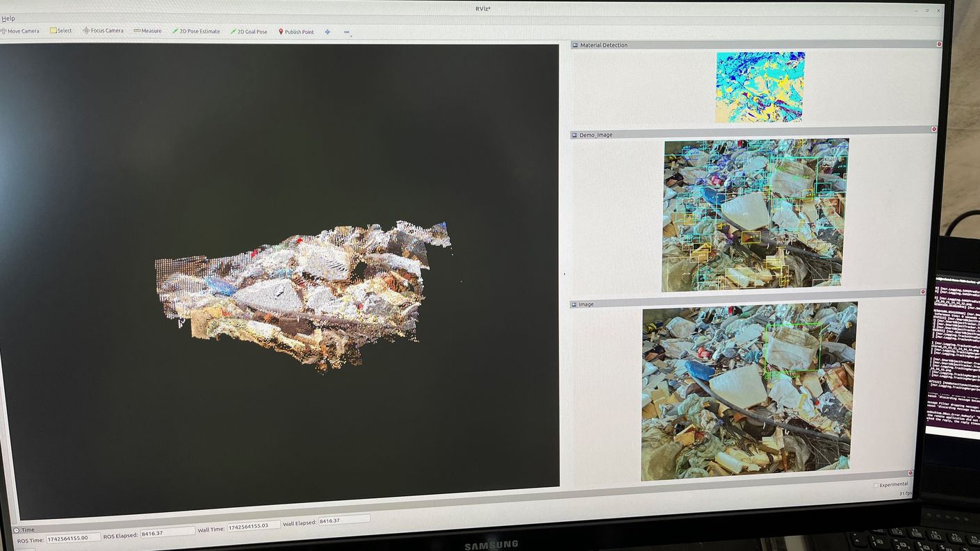Click the Material Detection segmentation image
980x551 pixels.
pos(760,87)
